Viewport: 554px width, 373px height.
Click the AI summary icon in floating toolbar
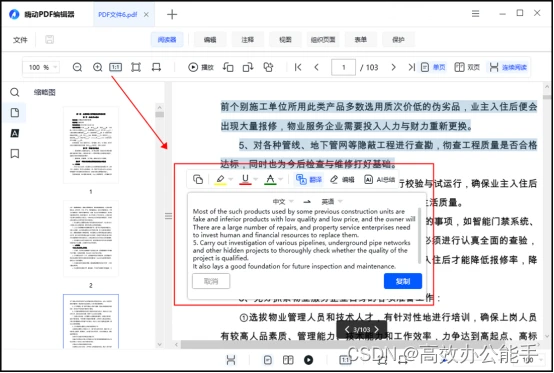[379, 179]
